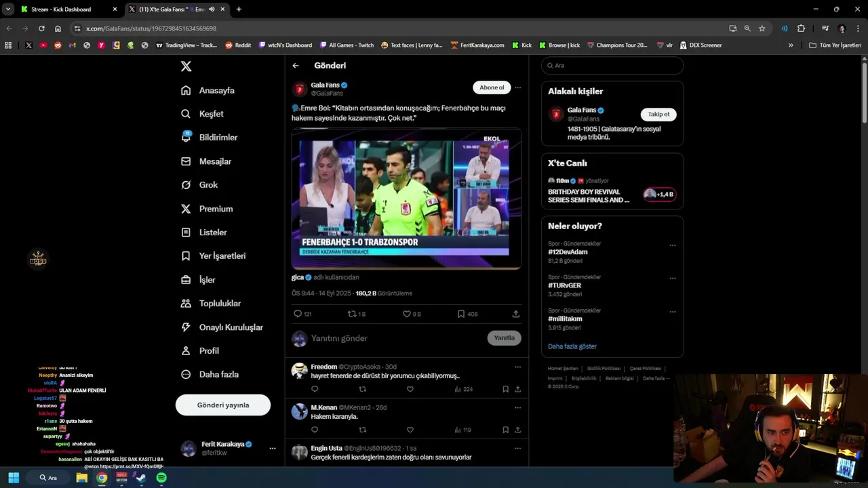Like M.Kenan's reply

click(410, 430)
